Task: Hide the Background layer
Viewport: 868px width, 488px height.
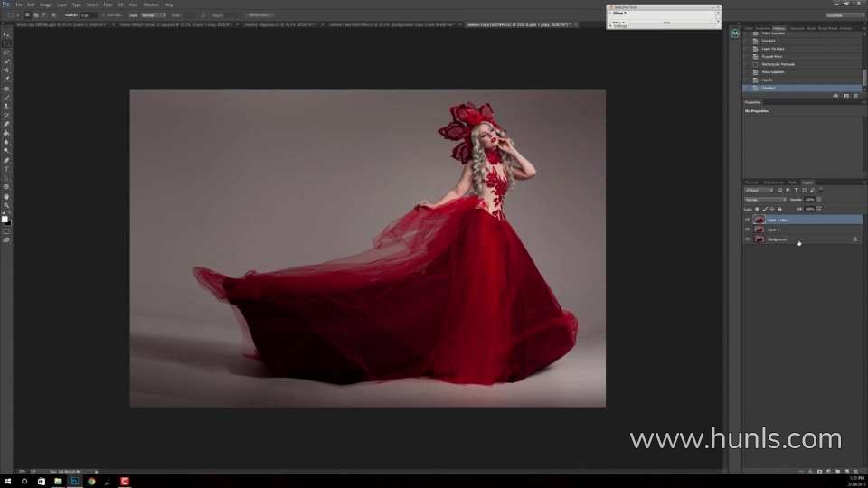Action: [x=747, y=239]
